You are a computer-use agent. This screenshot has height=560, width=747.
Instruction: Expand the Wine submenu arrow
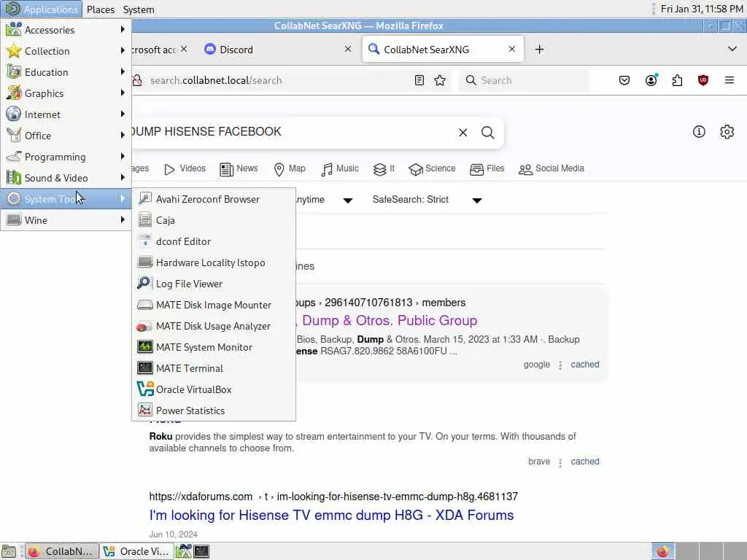click(x=123, y=219)
